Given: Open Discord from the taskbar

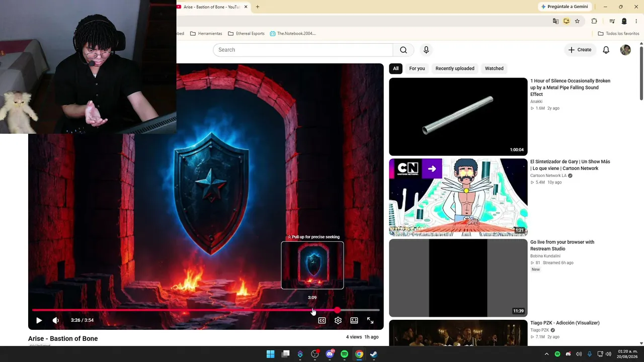Looking at the screenshot, I should click(x=330, y=354).
